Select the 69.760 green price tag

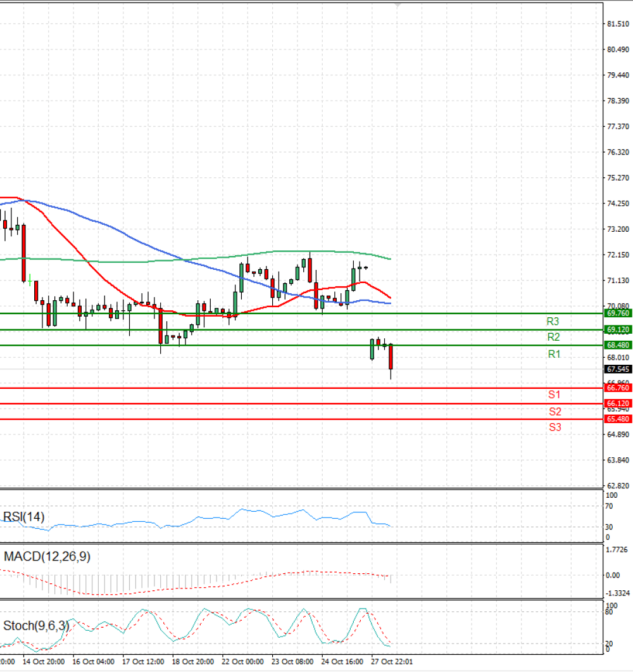[x=618, y=314]
